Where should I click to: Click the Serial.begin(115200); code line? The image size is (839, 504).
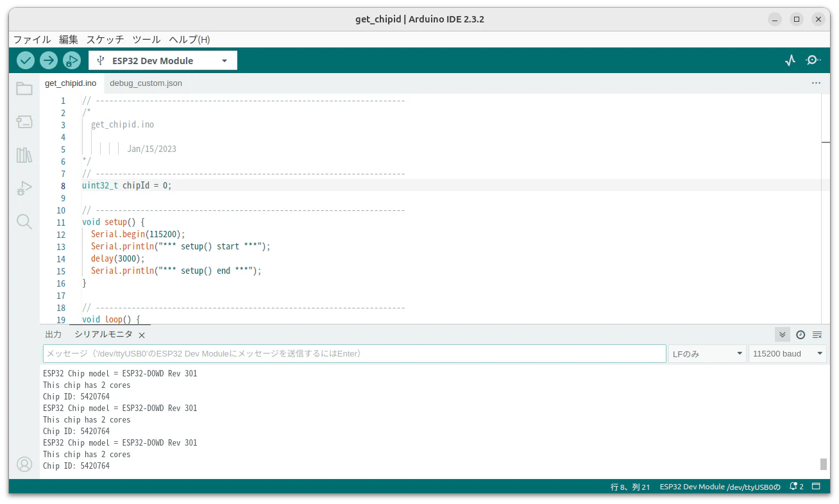pos(138,234)
